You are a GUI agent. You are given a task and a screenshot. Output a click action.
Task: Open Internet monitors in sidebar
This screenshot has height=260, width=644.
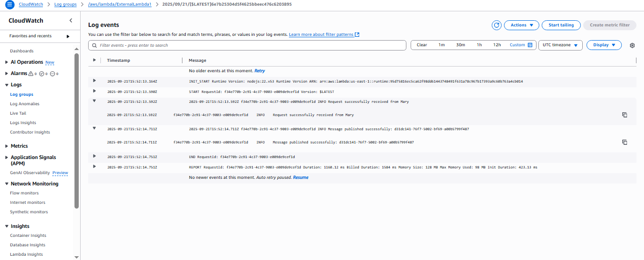28,202
